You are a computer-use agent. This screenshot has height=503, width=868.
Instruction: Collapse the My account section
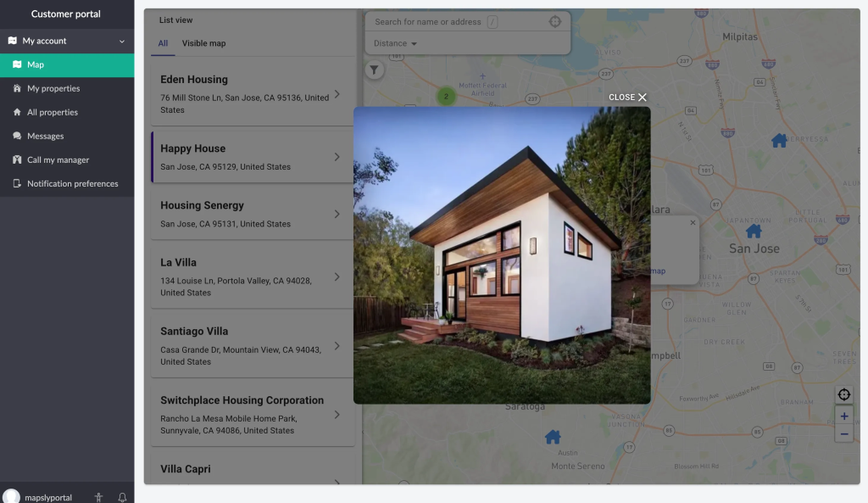click(121, 41)
